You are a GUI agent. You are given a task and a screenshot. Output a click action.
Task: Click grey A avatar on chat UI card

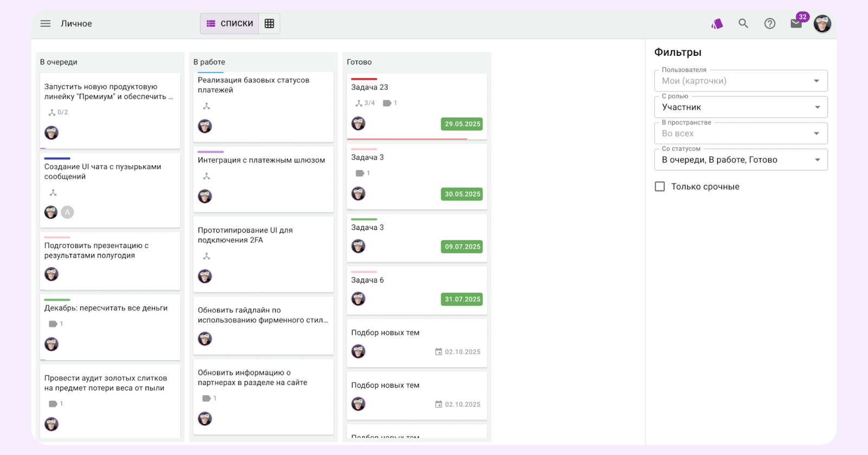67,213
